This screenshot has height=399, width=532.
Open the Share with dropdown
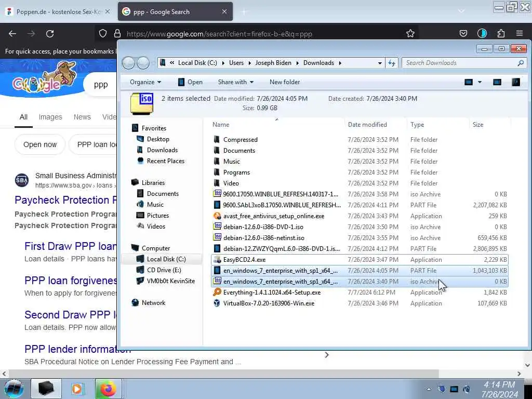[x=235, y=82]
